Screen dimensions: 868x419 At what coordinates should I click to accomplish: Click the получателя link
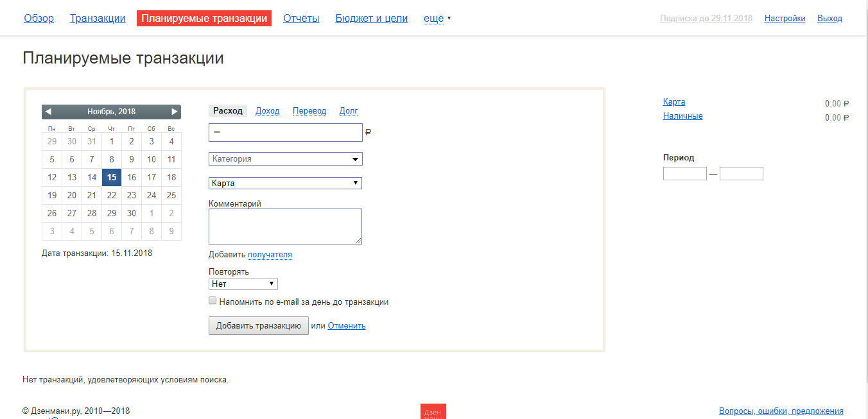(270, 255)
